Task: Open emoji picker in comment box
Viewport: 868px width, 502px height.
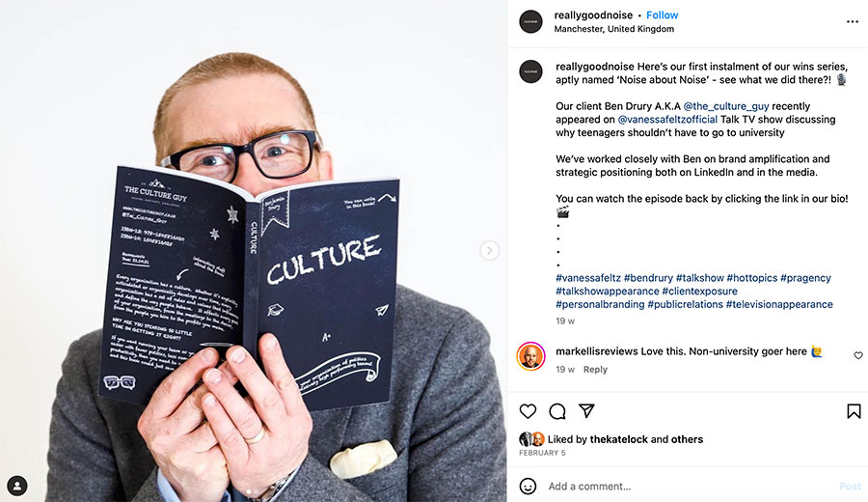Action: [x=528, y=486]
